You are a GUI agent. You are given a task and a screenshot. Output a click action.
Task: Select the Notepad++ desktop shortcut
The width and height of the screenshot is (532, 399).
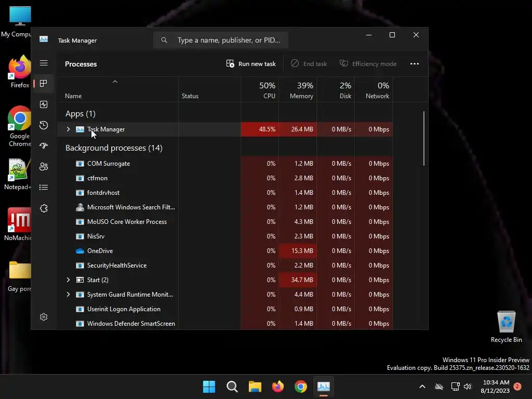click(x=18, y=174)
